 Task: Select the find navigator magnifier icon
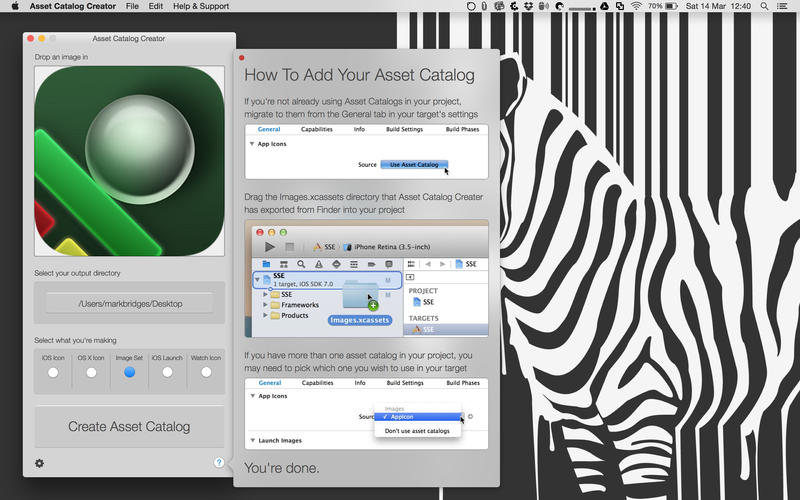[x=301, y=264]
